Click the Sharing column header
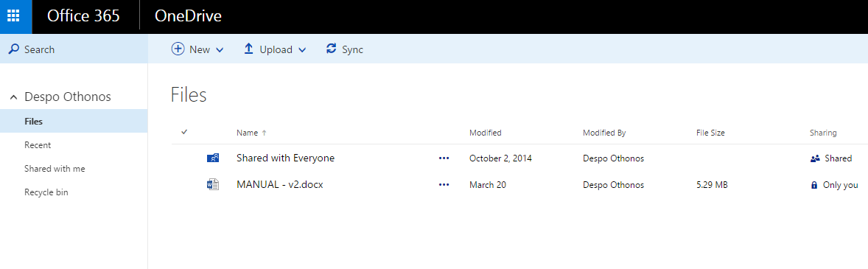The width and height of the screenshot is (868, 269). click(x=823, y=133)
